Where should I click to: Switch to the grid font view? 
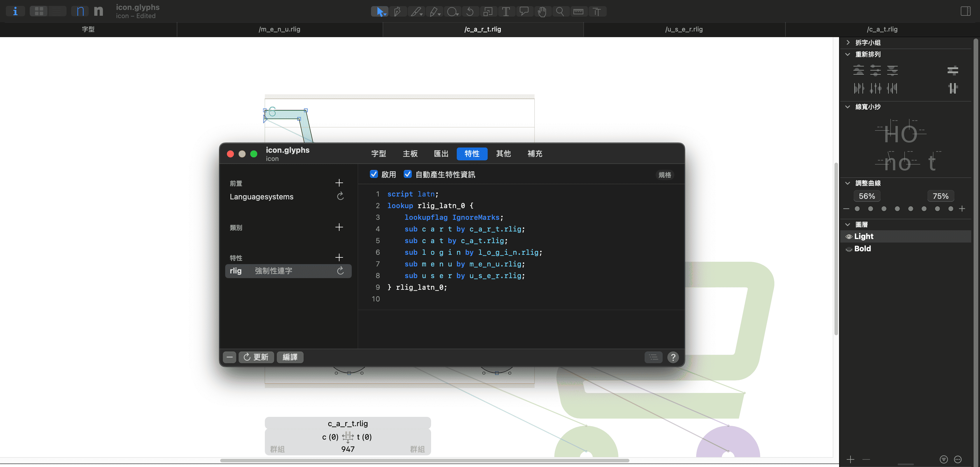click(x=39, y=11)
